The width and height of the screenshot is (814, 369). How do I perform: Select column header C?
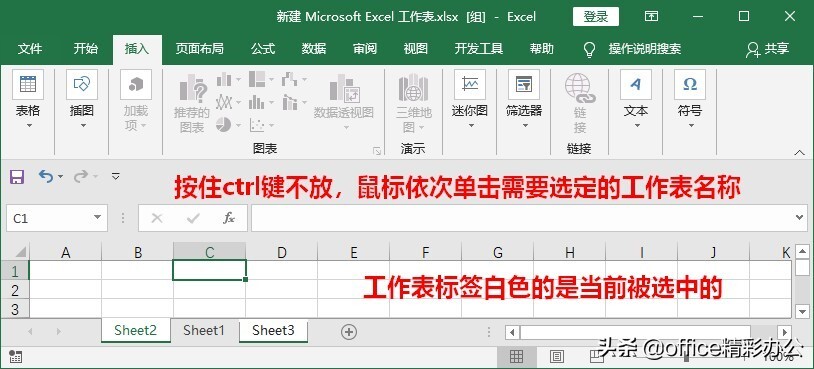point(210,252)
